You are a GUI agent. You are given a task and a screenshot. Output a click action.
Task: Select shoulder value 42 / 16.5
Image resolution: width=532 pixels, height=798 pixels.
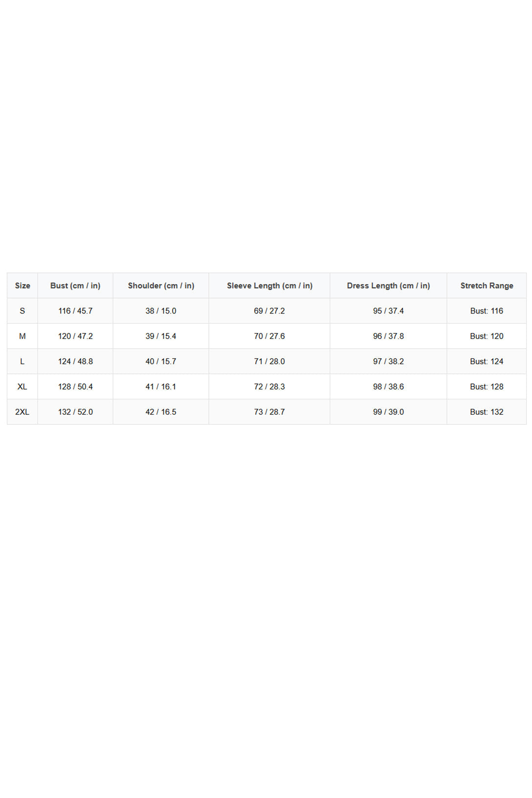(x=161, y=412)
